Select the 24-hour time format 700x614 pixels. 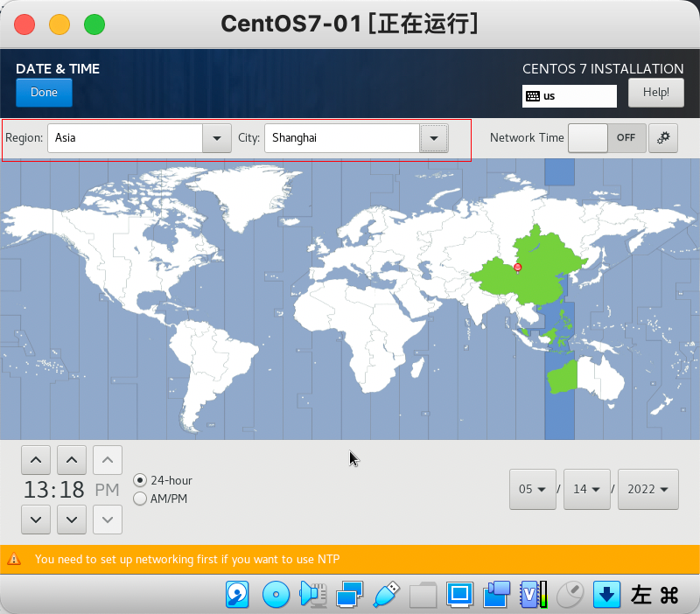tap(140, 480)
